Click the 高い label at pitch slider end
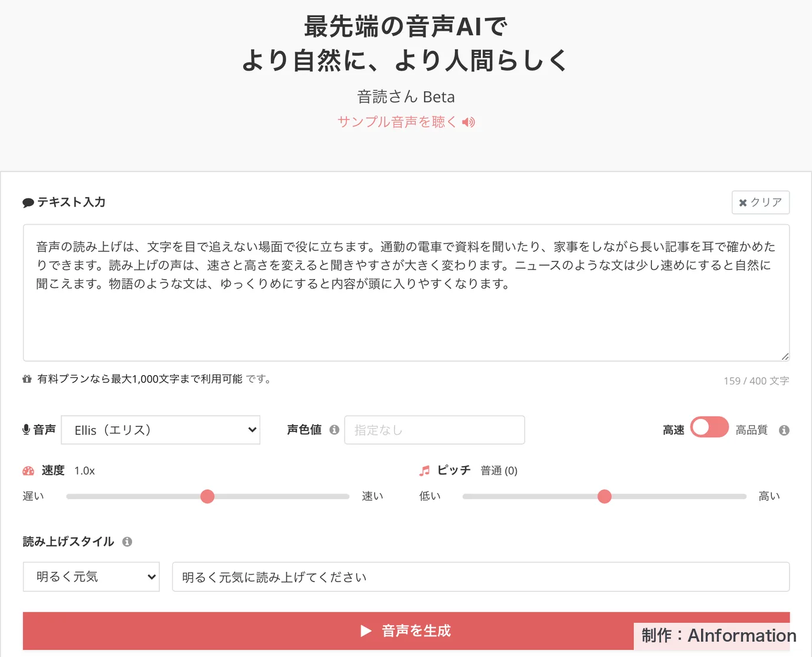812x657 pixels. click(769, 497)
